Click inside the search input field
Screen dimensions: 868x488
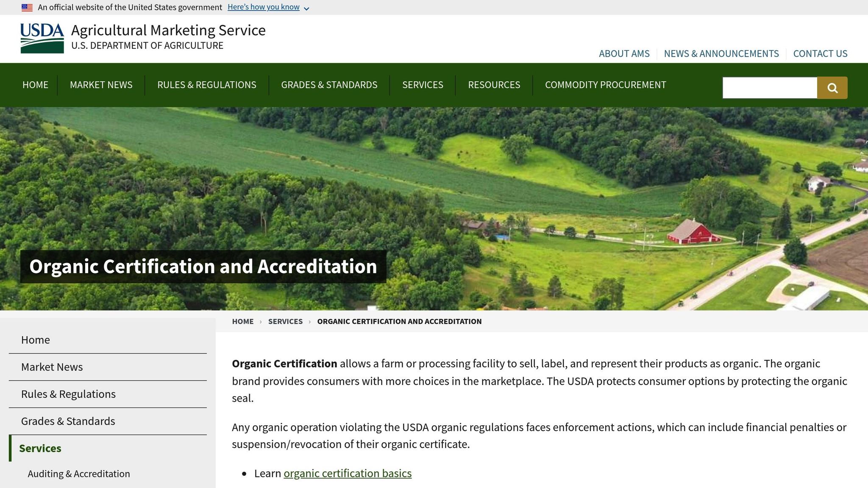pos(769,87)
